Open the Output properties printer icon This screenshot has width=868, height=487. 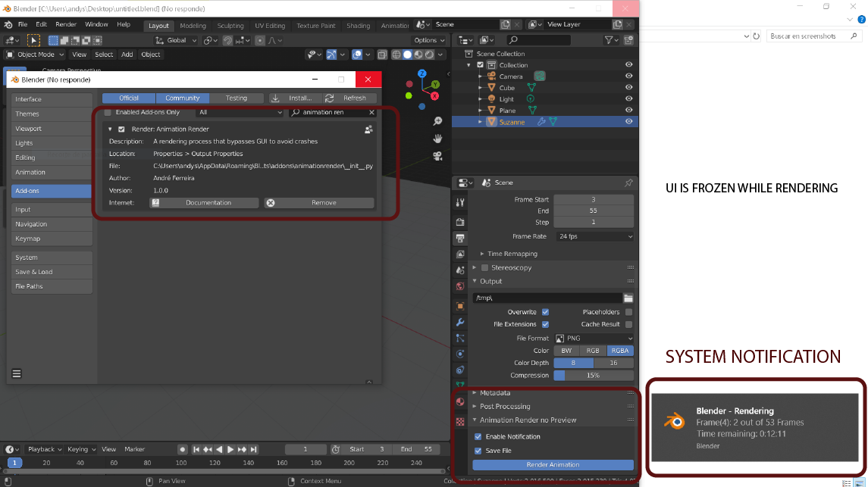click(x=460, y=239)
